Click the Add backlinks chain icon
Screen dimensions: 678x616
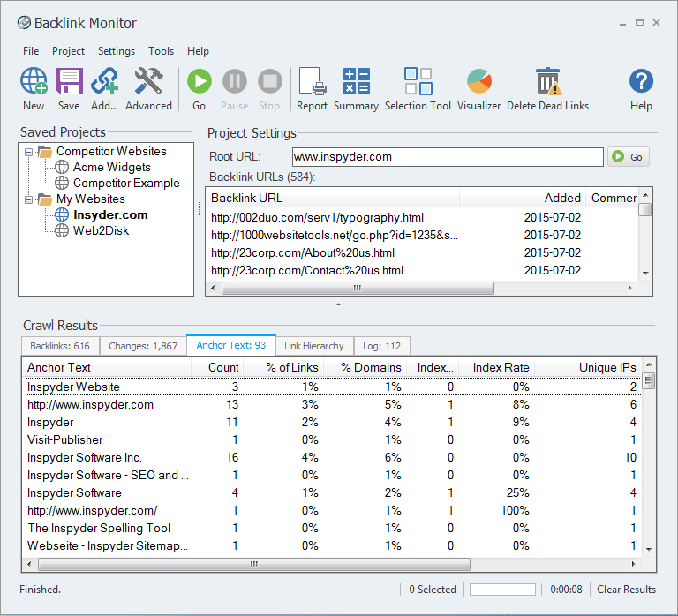(x=105, y=81)
